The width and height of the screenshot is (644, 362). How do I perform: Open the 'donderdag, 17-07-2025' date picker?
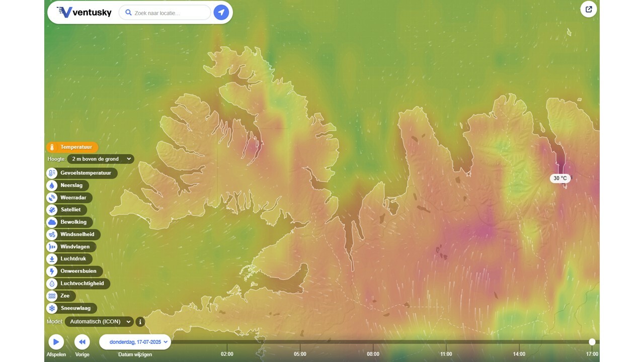(x=135, y=342)
